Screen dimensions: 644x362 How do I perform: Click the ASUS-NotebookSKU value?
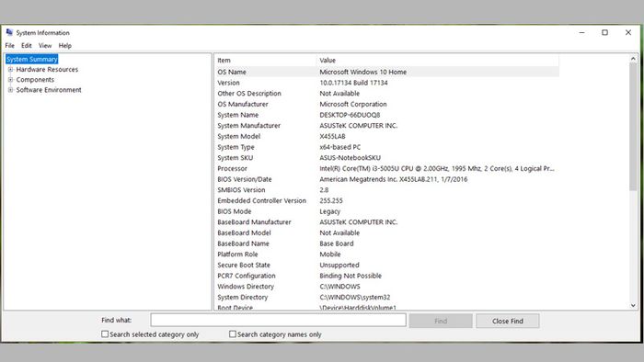click(x=351, y=157)
